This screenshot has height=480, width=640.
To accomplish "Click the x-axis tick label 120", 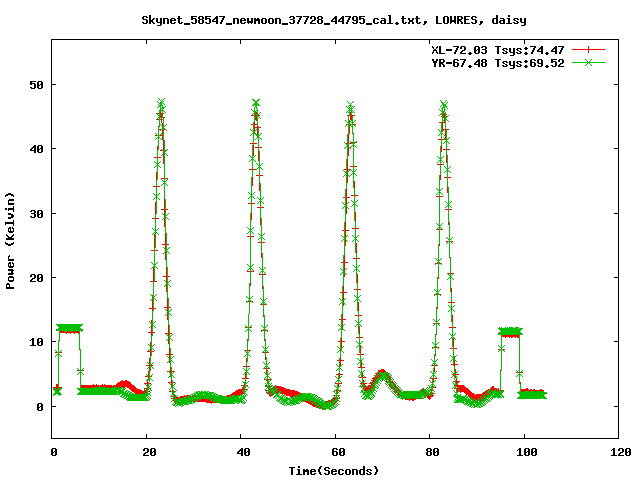I will pyautogui.click(x=621, y=452).
